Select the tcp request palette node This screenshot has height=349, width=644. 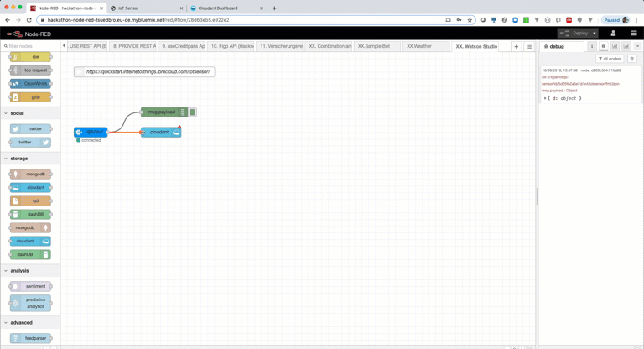(30, 70)
